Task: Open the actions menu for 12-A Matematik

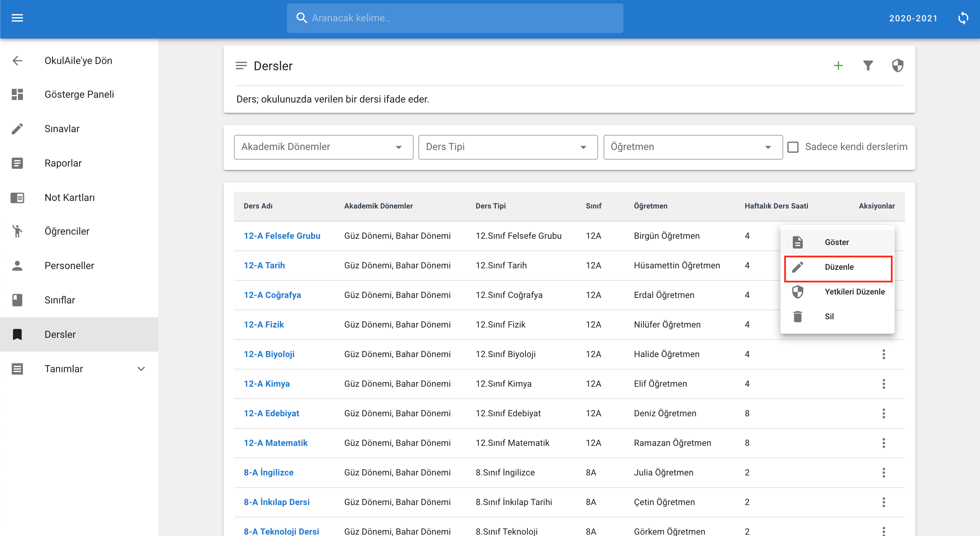Action: [883, 443]
